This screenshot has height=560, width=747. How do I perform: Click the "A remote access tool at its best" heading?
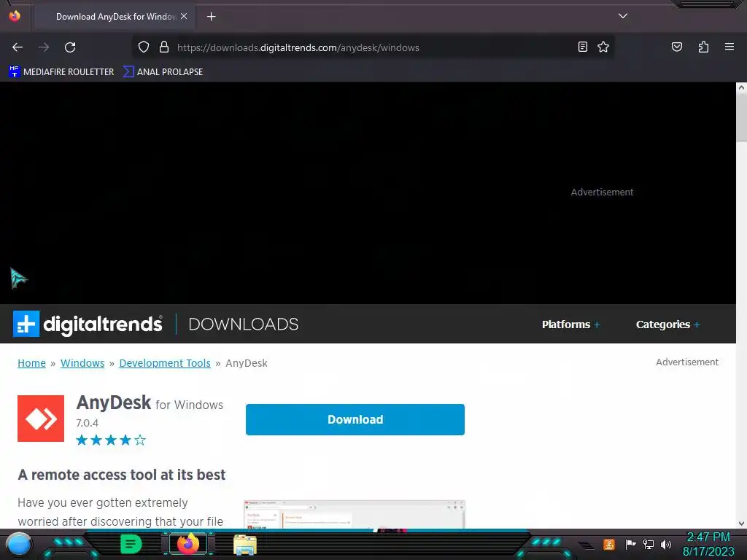(x=122, y=475)
